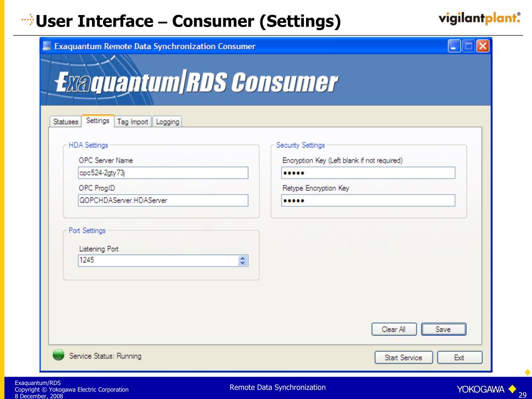This screenshot has height=399, width=532.
Task: Click the OPC ProgID label
Action: pos(97,188)
